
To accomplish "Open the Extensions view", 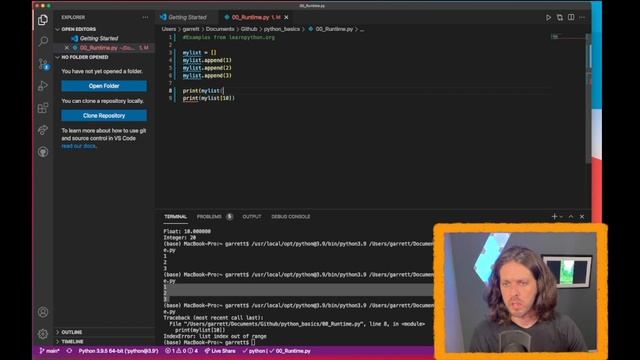I will click(x=43, y=108).
